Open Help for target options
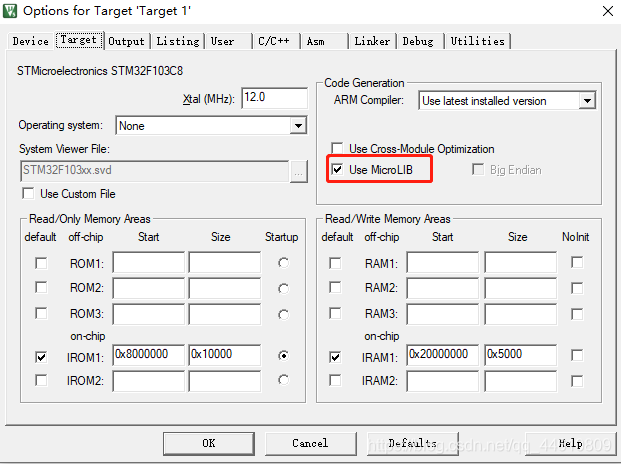 pos(571,443)
